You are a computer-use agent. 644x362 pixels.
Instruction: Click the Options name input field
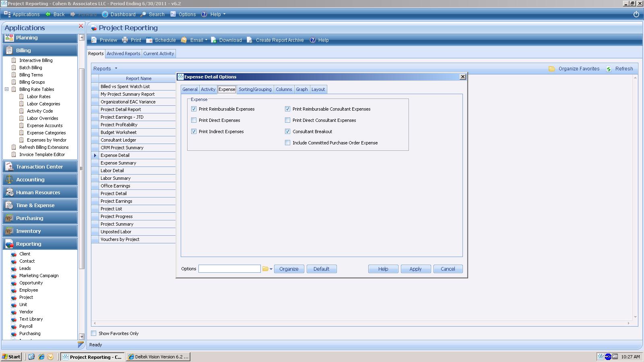click(229, 269)
